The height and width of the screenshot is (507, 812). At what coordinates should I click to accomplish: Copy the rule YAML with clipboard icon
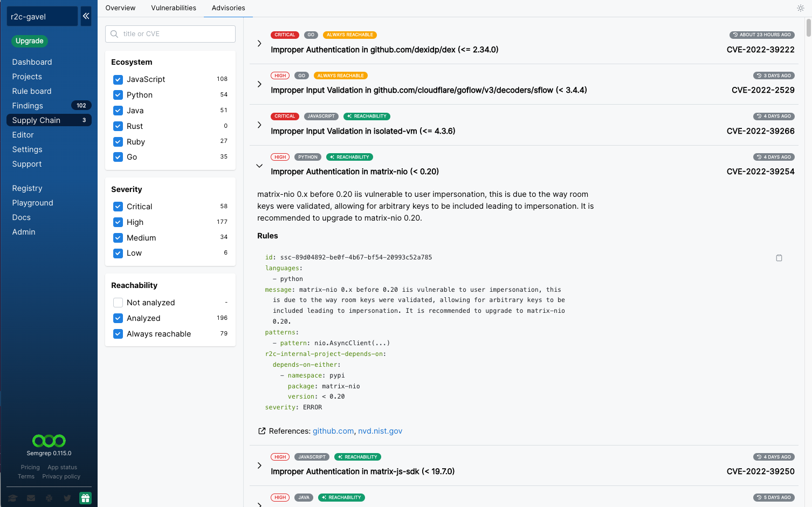click(779, 258)
